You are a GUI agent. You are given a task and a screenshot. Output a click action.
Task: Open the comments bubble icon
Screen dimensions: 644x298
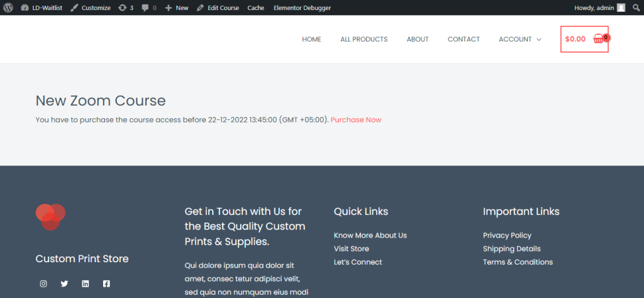(x=145, y=8)
